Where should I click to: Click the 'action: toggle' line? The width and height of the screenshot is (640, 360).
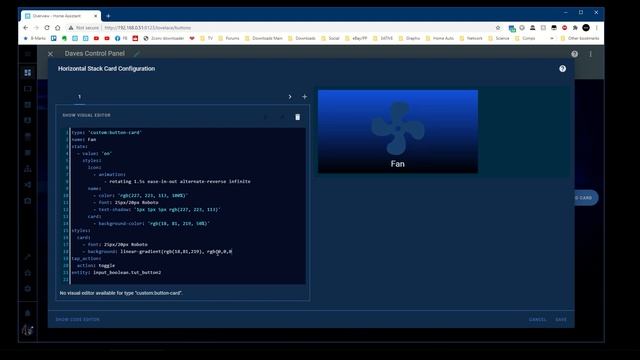tap(96, 266)
